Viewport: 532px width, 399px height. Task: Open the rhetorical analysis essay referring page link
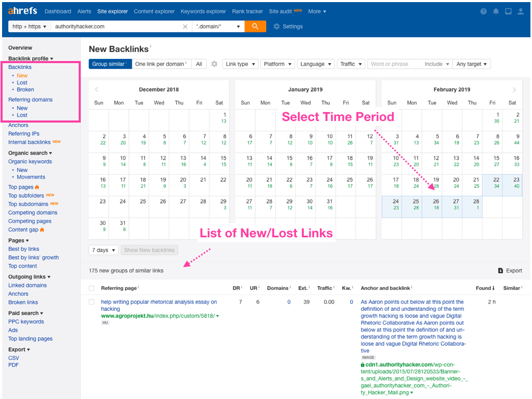click(159, 305)
